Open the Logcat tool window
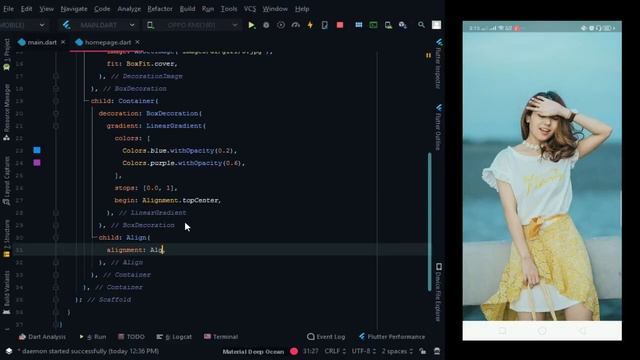The height and width of the screenshot is (360, 640). click(174, 337)
